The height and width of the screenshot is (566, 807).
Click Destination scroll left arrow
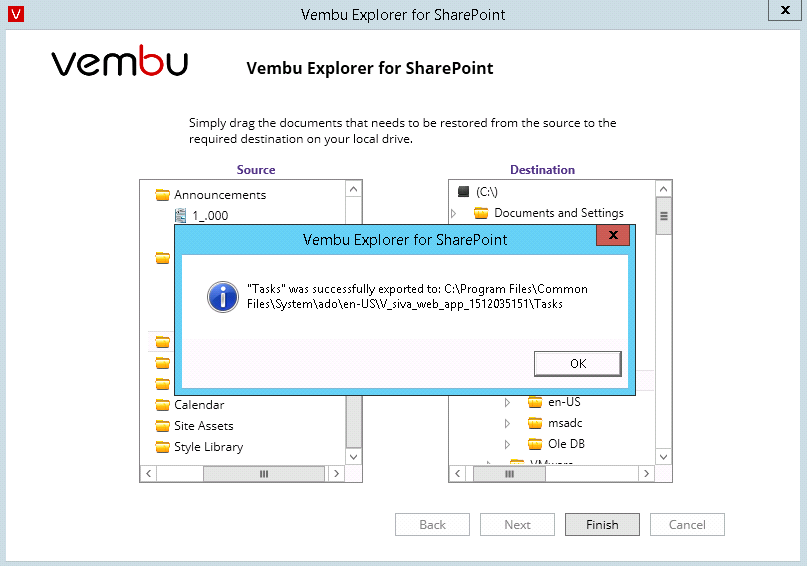pyautogui.click(x=458, y=473)
